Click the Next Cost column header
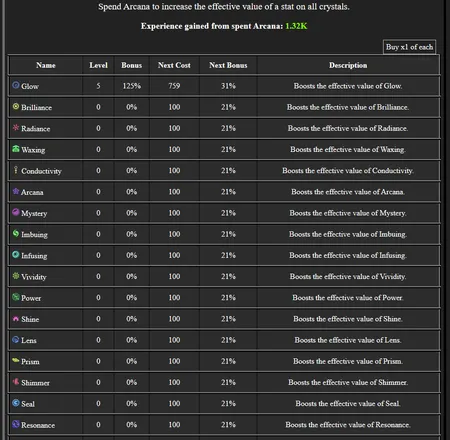The image size is (450, 440). pos(174,65)
